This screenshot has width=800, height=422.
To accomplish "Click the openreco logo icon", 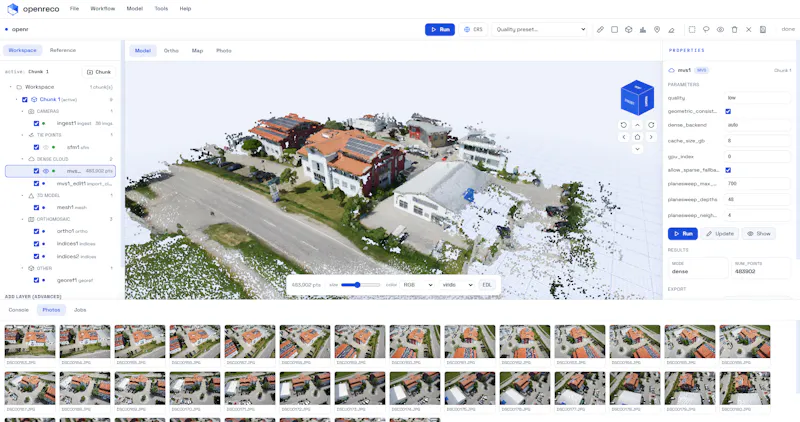I will coord(13,9).
